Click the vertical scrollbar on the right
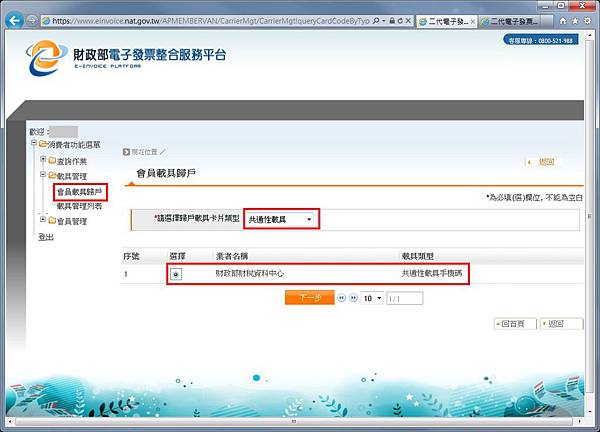The width and height of the screenshot is (600, 432). point(589,216)
